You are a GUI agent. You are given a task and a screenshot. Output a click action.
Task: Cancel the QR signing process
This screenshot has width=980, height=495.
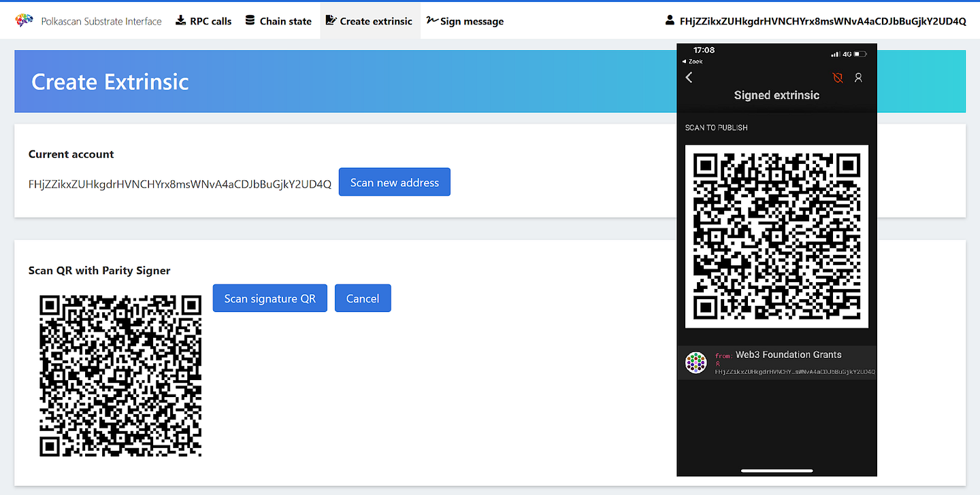click(363, 298)
